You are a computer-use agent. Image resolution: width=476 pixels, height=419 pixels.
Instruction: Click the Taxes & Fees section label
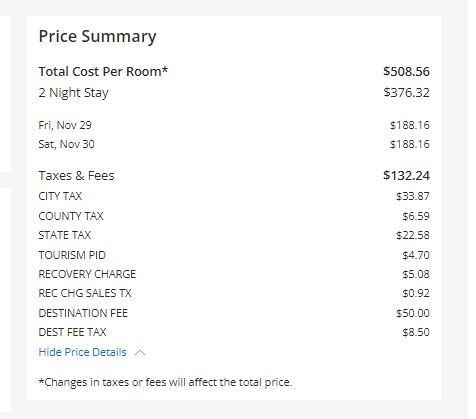pyautogui.click(x=76, y=176)
